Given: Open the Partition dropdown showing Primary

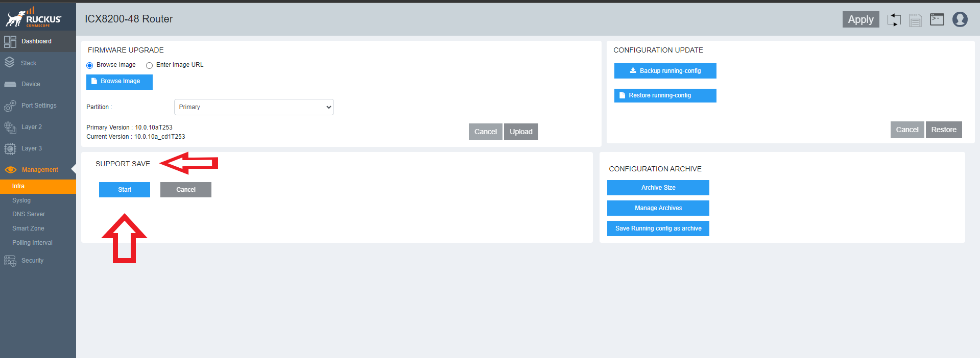Looking at the screenshot, I should pyautogui.click(x=254, y=107).
